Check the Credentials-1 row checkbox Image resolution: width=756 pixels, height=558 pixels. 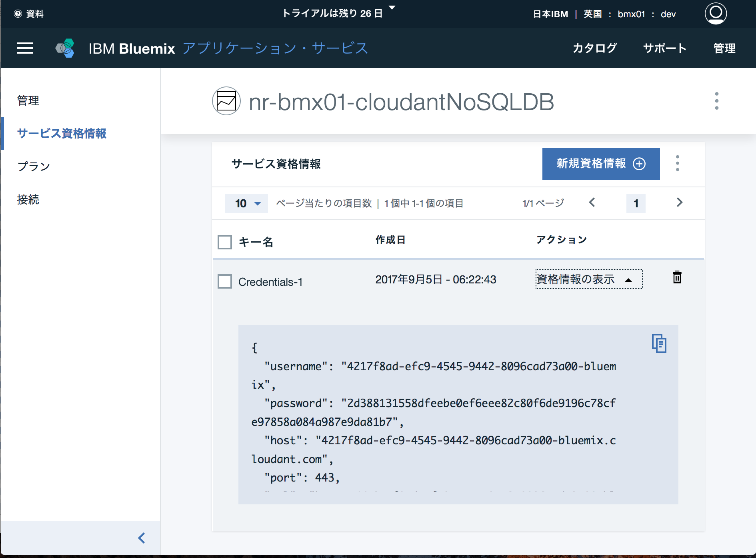tap(224, 281)
